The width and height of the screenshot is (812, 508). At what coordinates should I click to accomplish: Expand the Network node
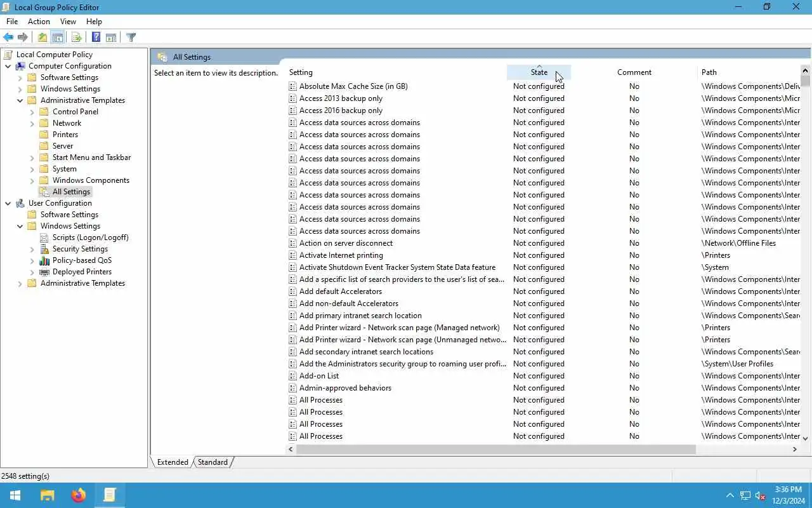coord(32,123)
